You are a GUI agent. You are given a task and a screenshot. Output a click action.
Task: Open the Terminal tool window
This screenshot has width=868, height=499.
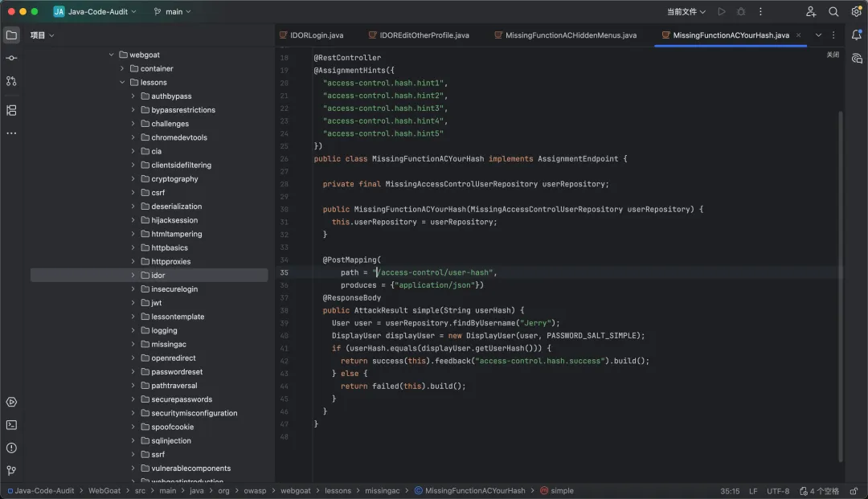pyautogui.click(x=11, y=425)
